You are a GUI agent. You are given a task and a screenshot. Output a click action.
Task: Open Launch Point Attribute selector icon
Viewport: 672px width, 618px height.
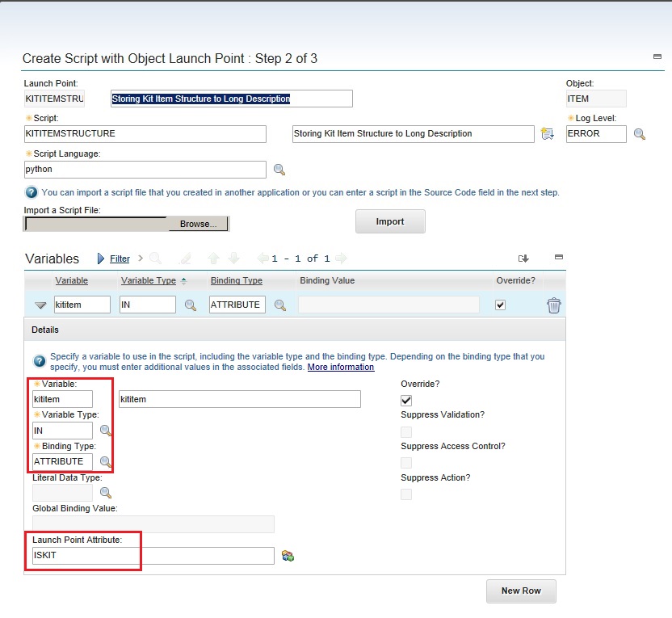(288, 556)
